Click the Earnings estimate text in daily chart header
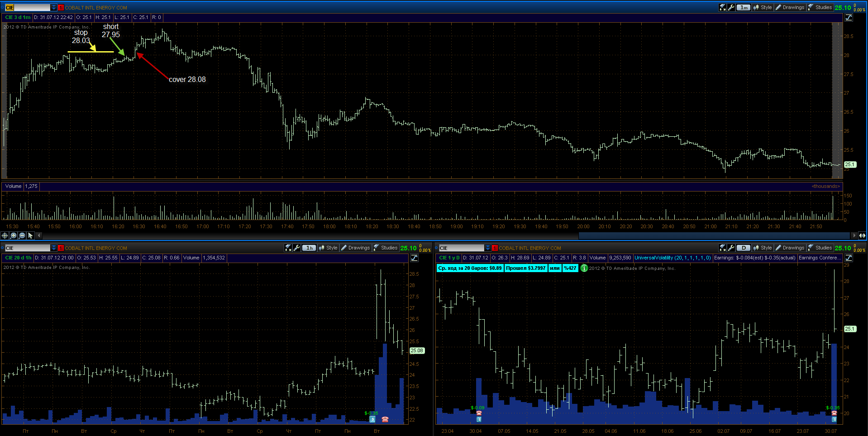The height and width of the screenshot is (436, 868). tap(755, 258)
